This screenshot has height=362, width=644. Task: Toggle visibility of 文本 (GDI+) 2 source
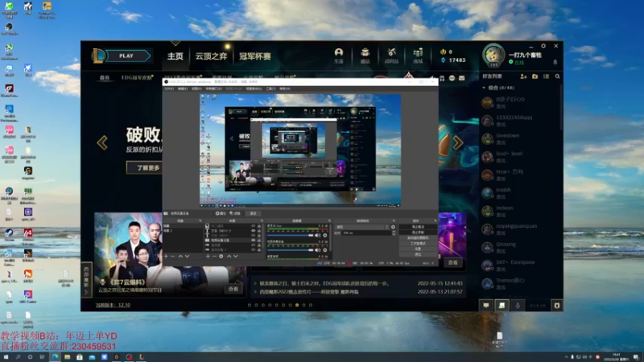pyautogui.click(x=254, y=231)
